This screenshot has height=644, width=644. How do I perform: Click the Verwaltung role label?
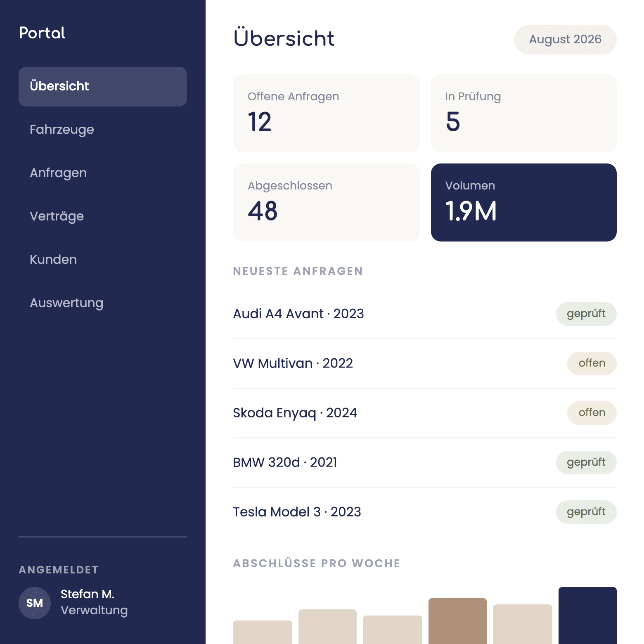pyautogui.click(x=94, y=610)
